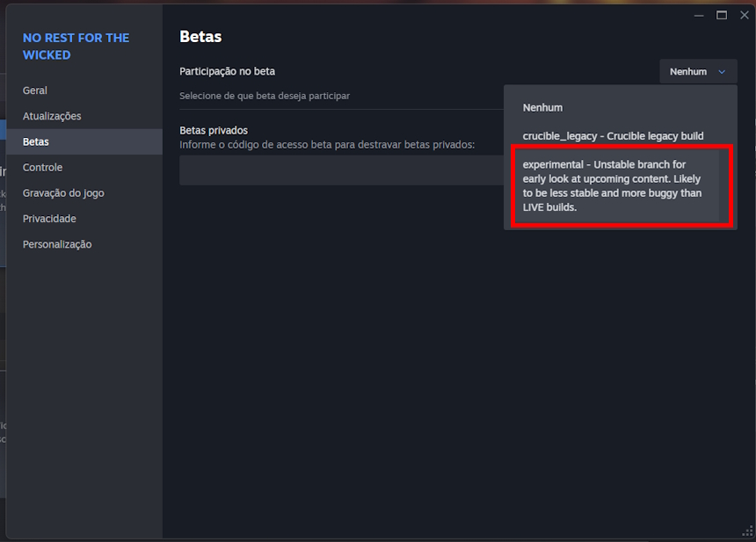Select the crucible_legacy beta branch
This screenshot has width=756, height=542.
coord(613,136)
